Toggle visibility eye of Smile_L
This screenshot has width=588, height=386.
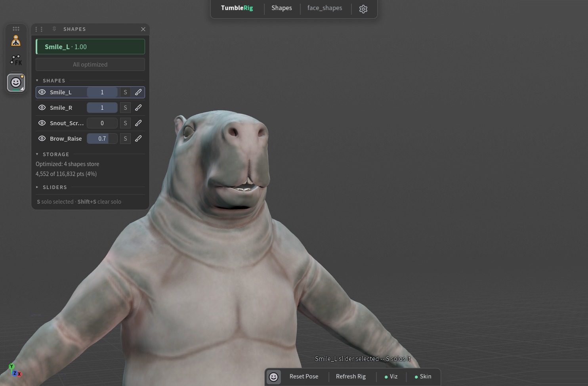[42, 92]
